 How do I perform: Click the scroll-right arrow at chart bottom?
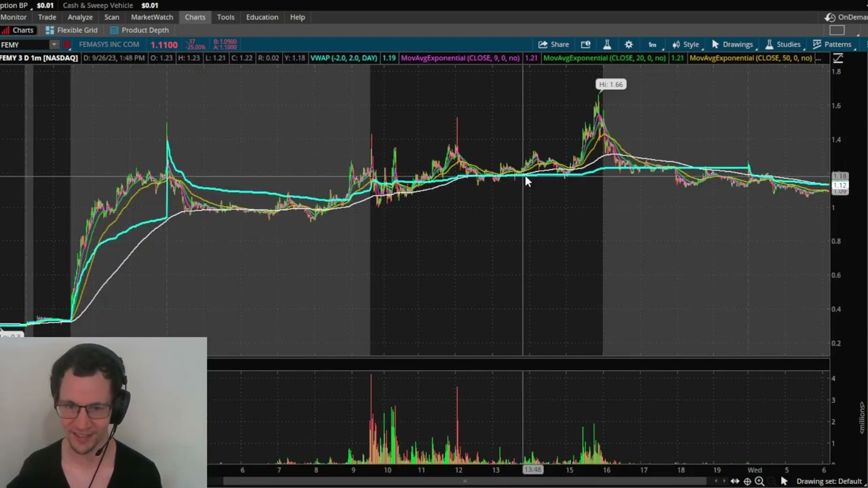click(724, 481)
